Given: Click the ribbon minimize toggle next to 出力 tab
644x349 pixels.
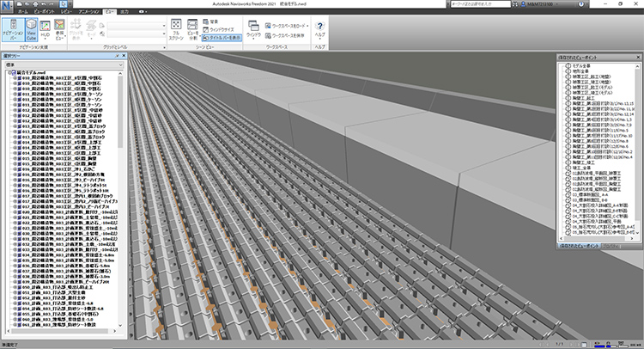Looking at the screenshot, I should coord(142,12).
